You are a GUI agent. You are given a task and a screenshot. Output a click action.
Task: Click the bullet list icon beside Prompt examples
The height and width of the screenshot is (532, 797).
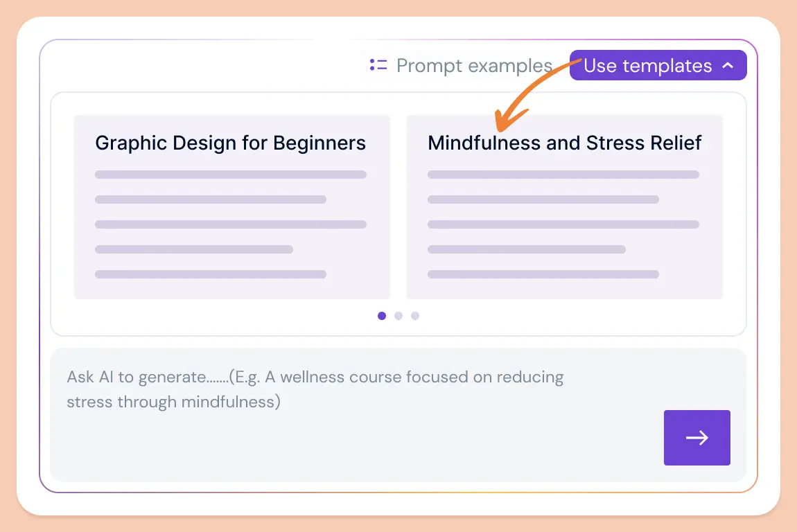378,65
